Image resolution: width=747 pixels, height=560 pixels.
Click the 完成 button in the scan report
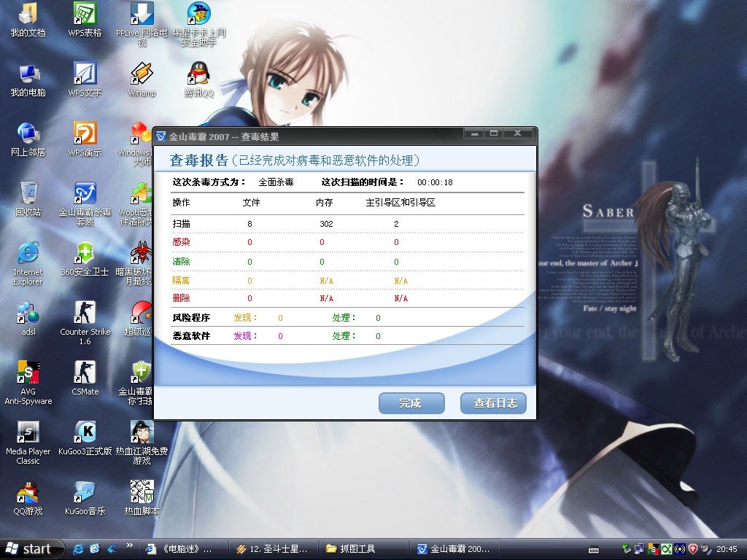pos(411,403)
